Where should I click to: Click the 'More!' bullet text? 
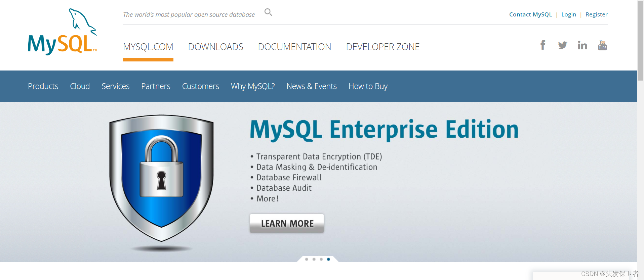268,199
